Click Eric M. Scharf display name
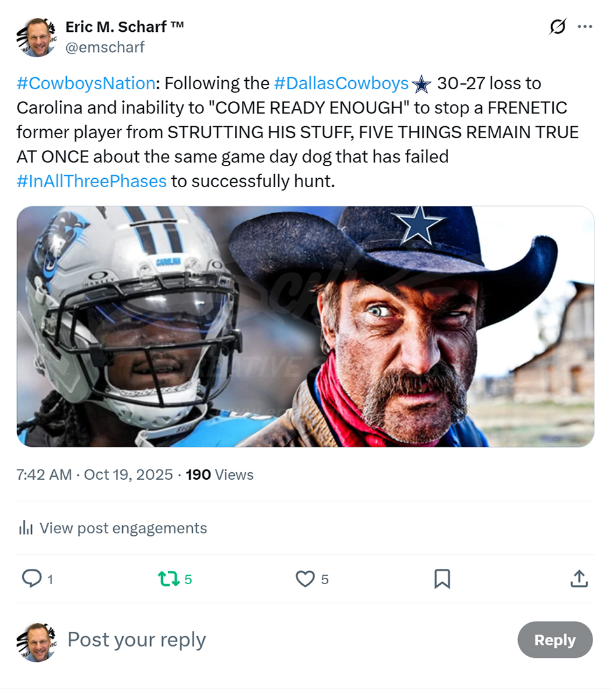Screen dimensions: 611x700 (x=125, y=27)
